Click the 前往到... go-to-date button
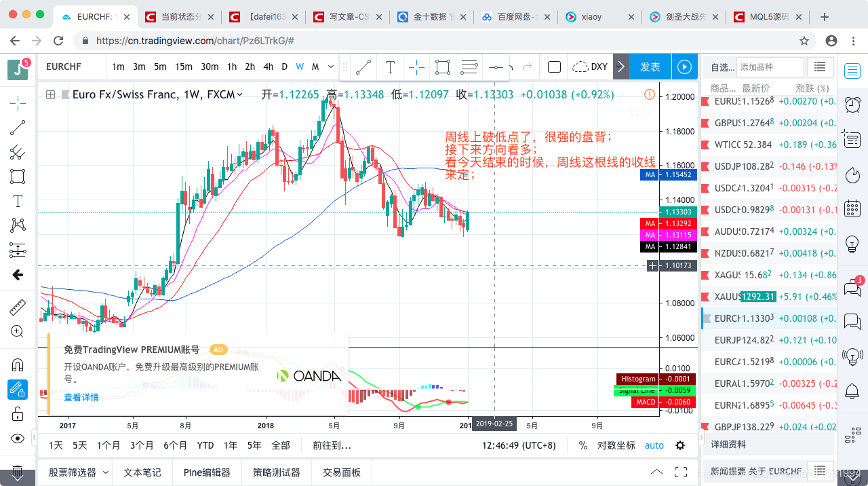 tap(332, 445)
